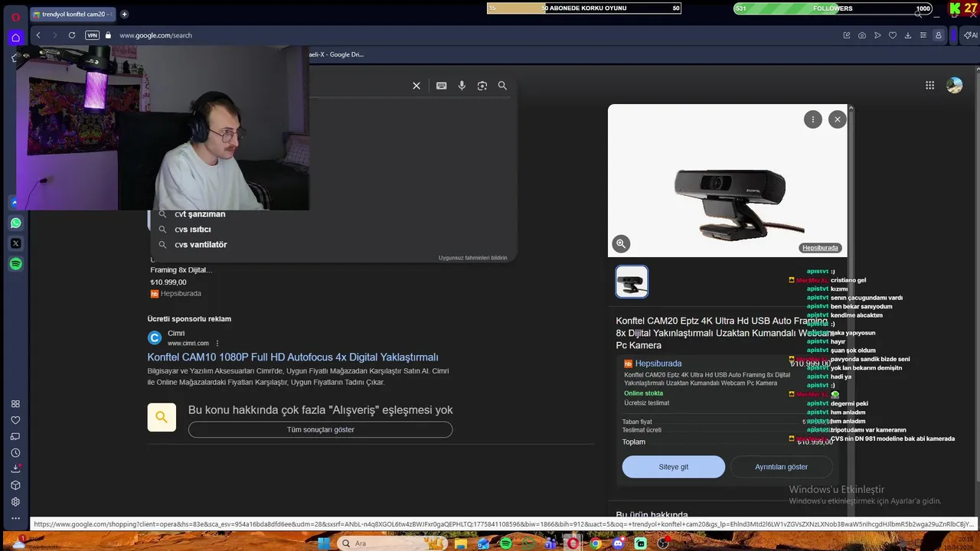Open sidebar bookmarks heart icon
Image resolution: width=980 pixels, height=551 pixels.
(x=15, y=420)
